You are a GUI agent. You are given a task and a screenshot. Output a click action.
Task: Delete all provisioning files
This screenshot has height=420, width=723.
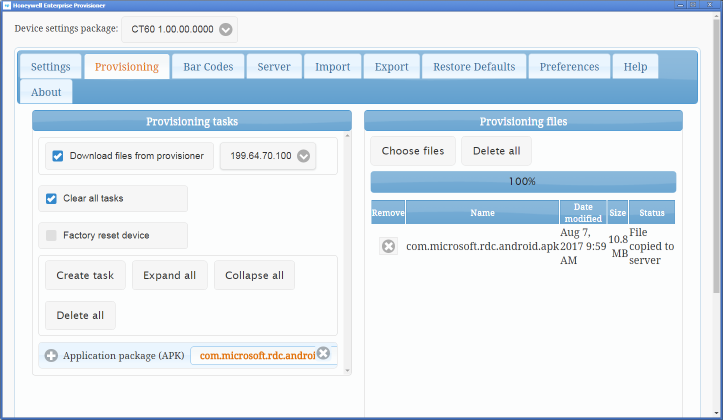click(497, 151)
